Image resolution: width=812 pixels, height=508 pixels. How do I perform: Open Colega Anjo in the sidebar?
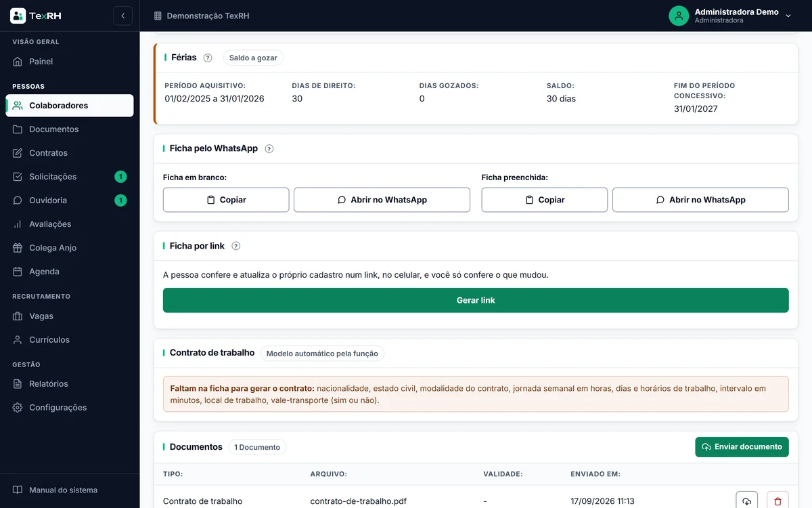[70, 248]
